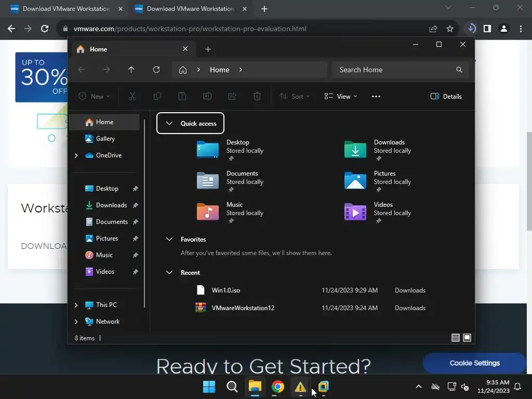The height and width of the screenshot is (399, 532).
Task: Click the chevron after Home in address bar
Action: point(241,70)
